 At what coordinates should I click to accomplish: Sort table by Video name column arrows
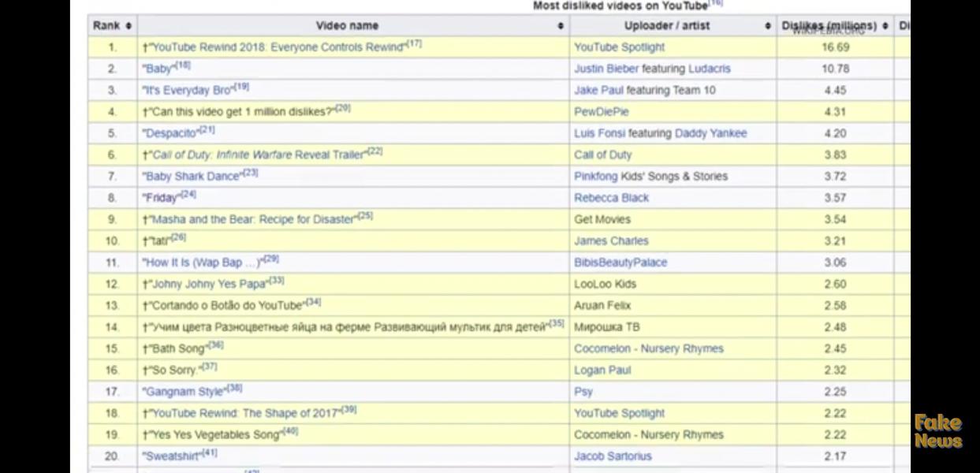[561, 26]
